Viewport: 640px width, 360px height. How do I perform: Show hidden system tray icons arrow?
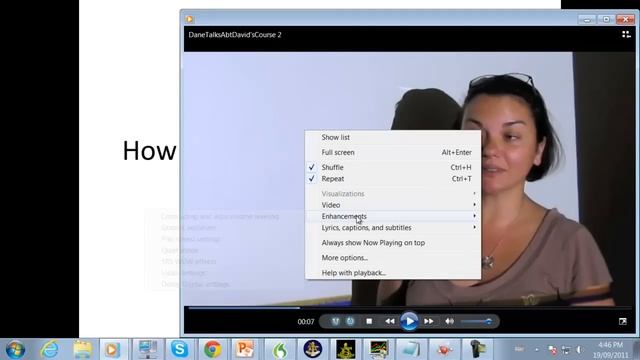pos(537,350)
